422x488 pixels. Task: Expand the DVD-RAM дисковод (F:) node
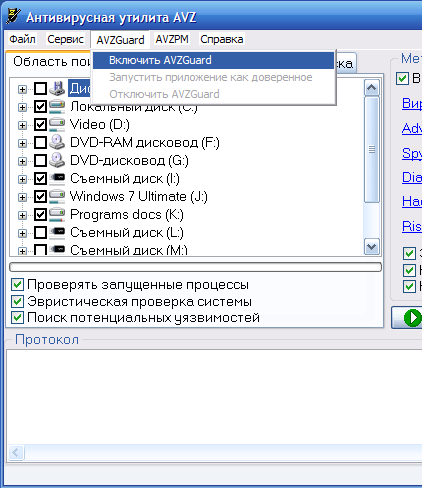22,143
